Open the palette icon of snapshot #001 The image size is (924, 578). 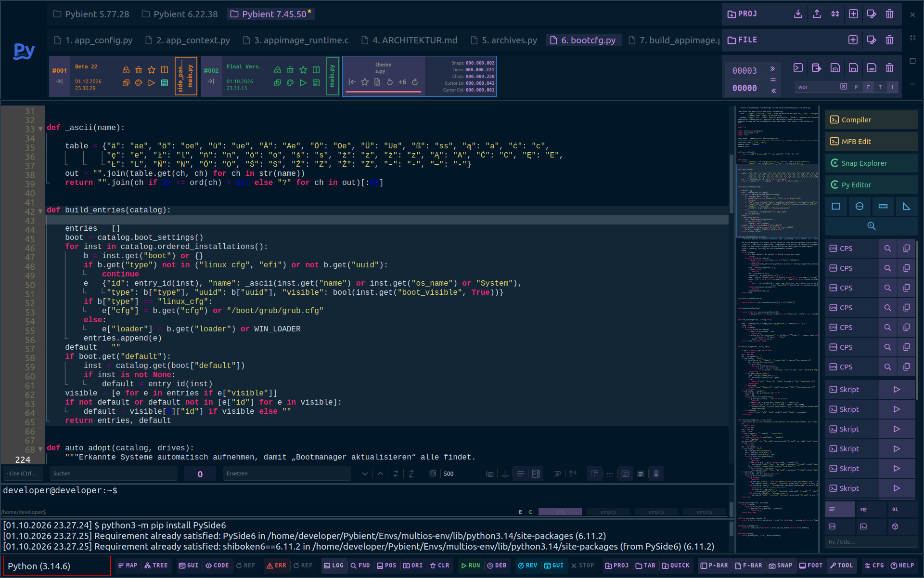coord(139,83)
